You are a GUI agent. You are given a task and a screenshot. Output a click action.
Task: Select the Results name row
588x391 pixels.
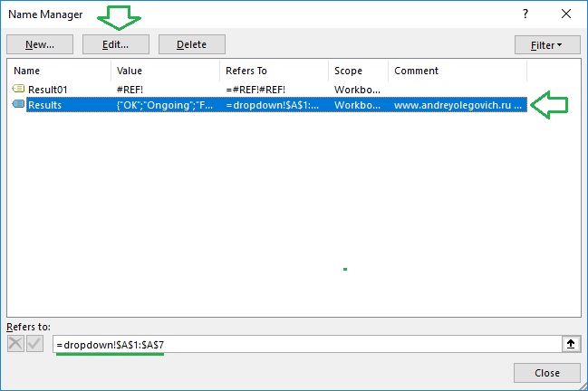point(269,105)
